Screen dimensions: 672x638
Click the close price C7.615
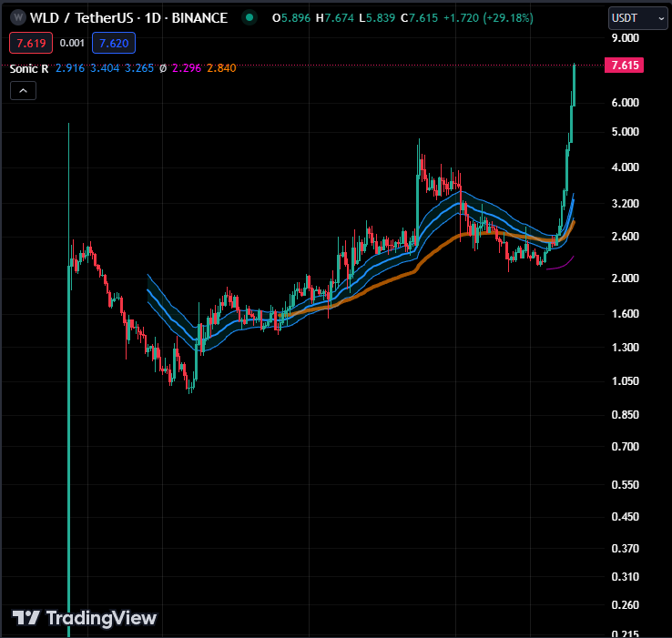420,18
